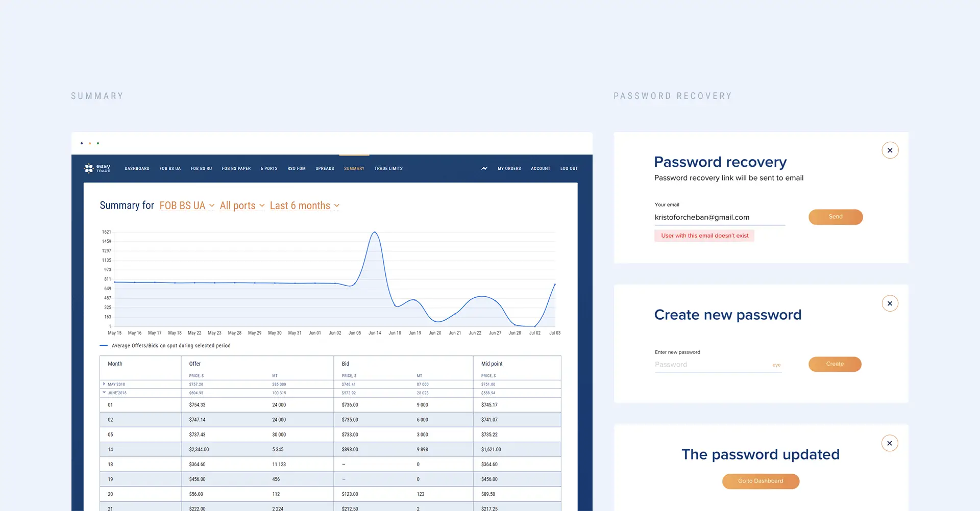Go to the Dashboard nav tab
Image resolution: width=980 pixels, height=511 pixels.
point(137,169)
